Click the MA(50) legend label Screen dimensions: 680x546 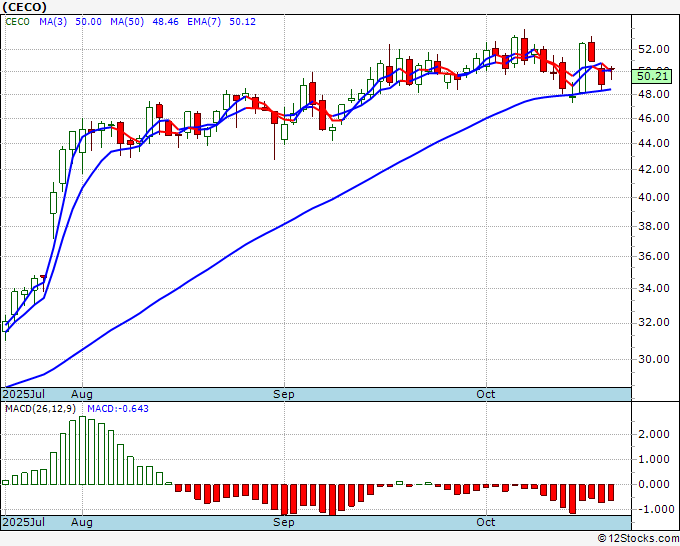(x=127, y=22)
